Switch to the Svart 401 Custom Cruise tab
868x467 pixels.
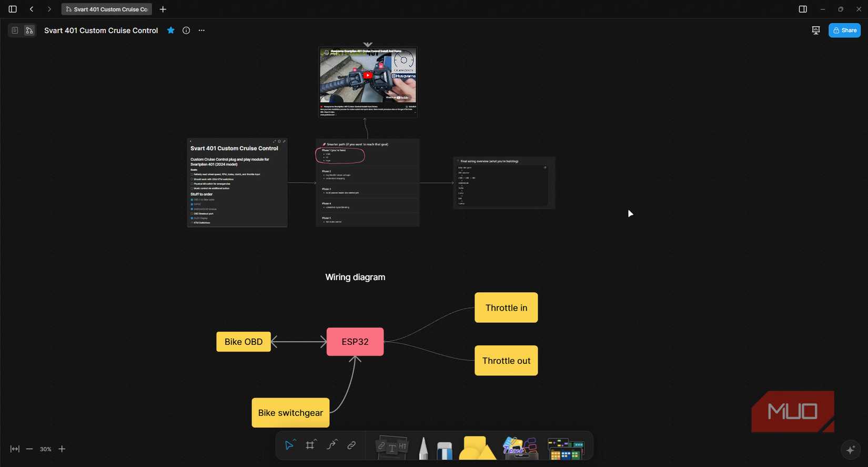tap(107, 9)
